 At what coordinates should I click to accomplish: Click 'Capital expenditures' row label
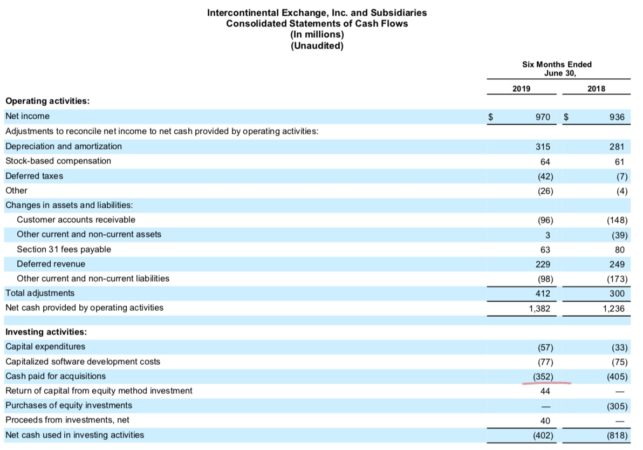[45, 347]
